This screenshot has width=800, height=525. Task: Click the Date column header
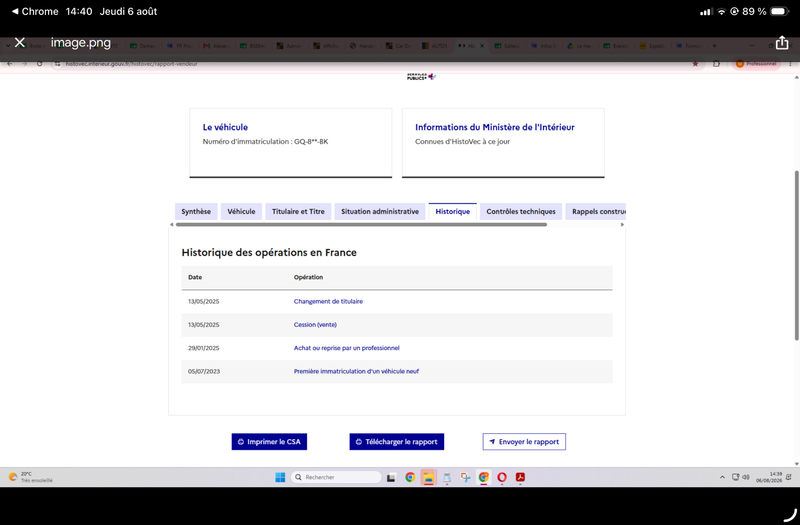click(x=195, y=277)
